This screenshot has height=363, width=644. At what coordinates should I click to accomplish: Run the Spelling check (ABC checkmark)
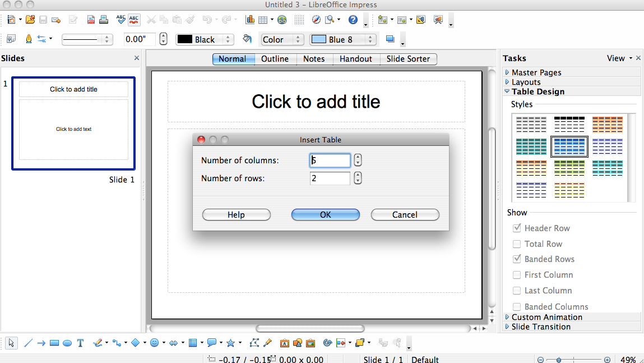121,19
